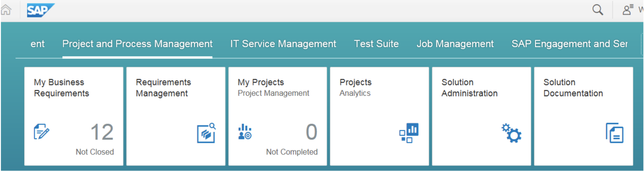Click the SAP logo
This screenshot has width=644, height=171.
coord(40,10)
